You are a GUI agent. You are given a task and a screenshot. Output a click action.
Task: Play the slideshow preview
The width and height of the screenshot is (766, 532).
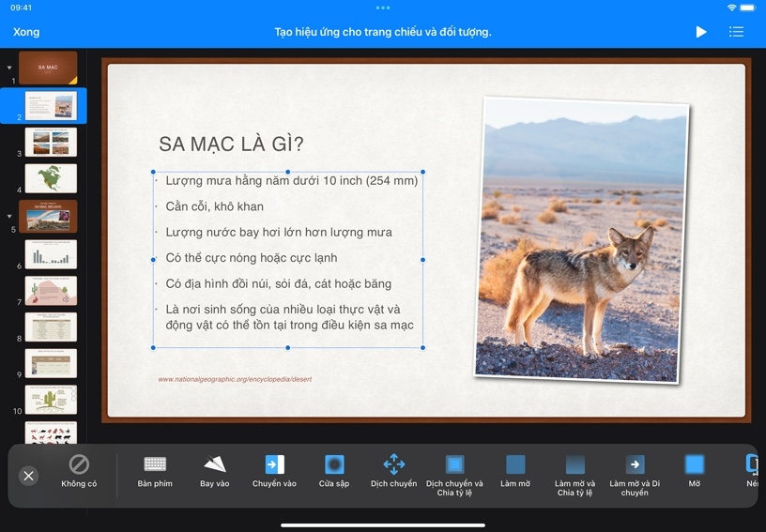[701, 32]
